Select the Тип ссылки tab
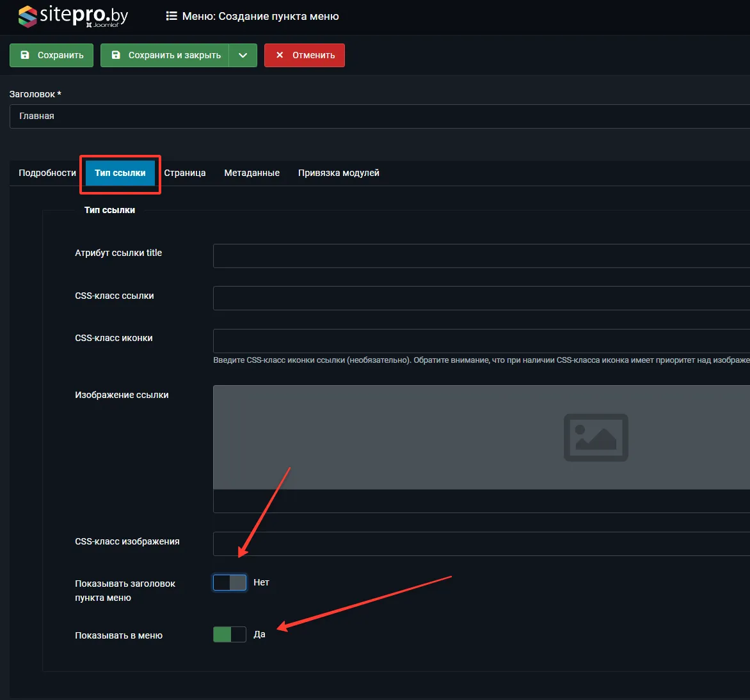 pyautogui.click(x=120, y=173)
